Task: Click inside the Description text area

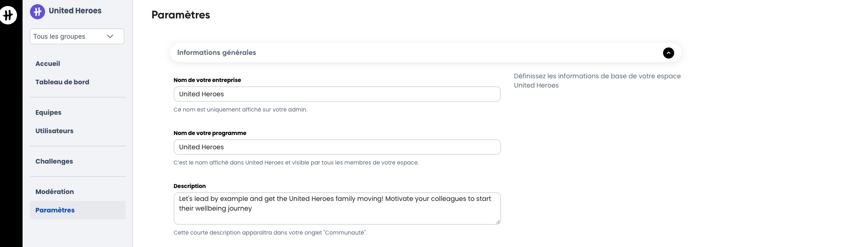Action: point(337,208)
